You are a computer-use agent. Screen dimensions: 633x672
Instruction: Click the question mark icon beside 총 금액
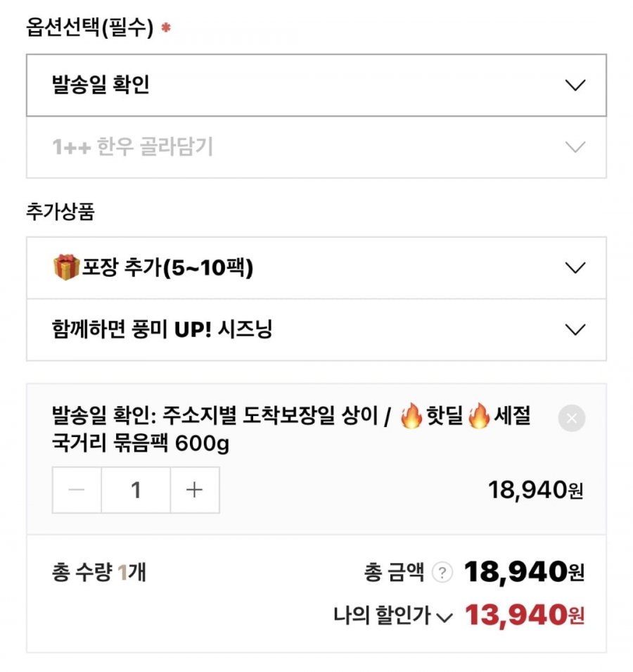coord(442,572)
